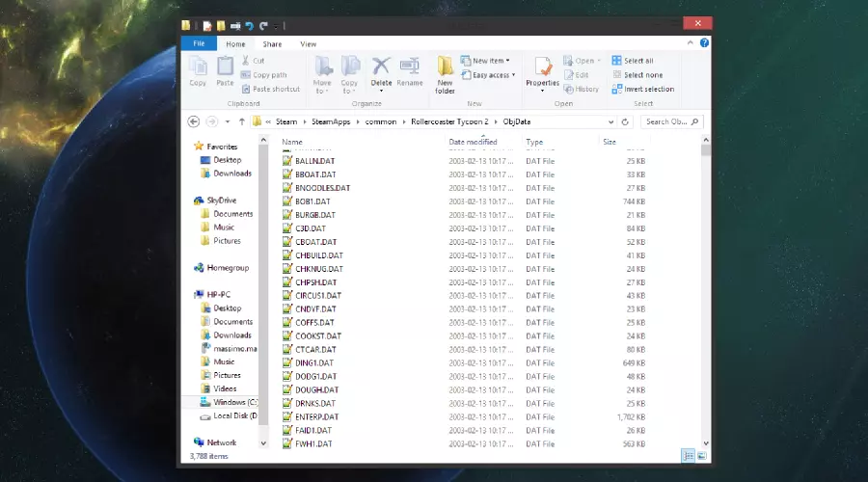Refresh the ObjData folder view

coord(626,121)
